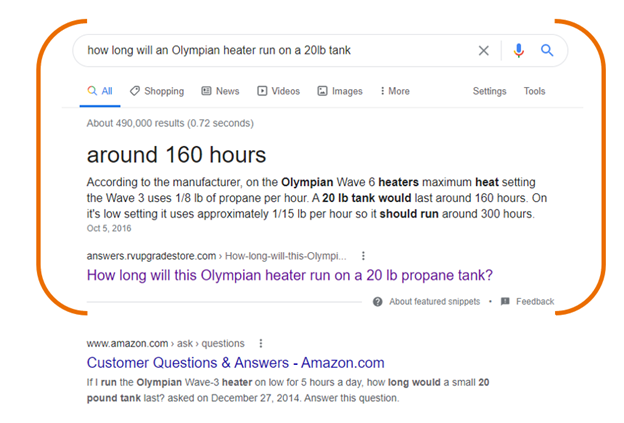Screen dimensions: 624x423
Task: Click the answers.rvupgradestore.com URL breadcrumb
Action: [x=216, y=256]
